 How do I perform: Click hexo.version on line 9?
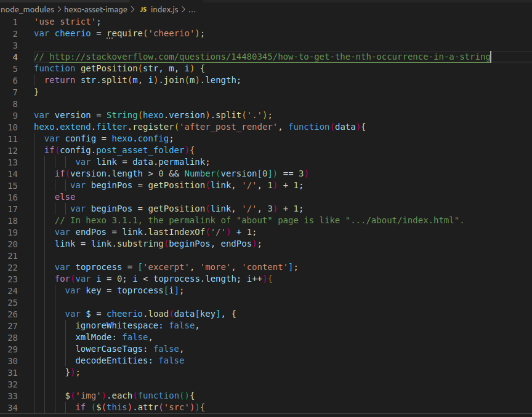(174, 115)
